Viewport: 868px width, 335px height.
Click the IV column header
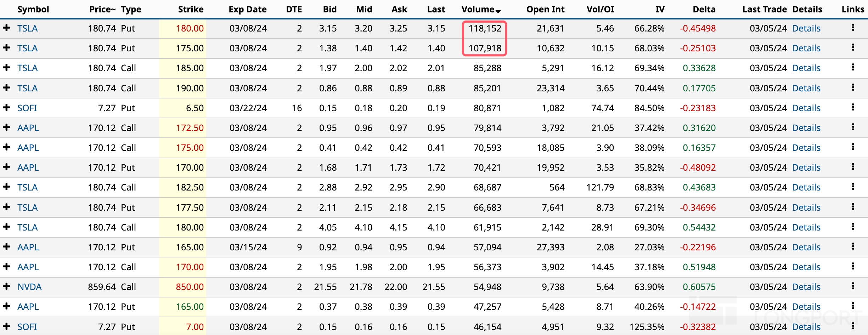660,10
